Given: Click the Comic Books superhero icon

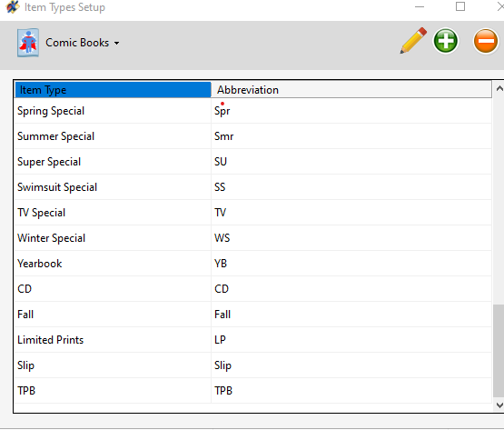Looking at the screenshot, I should [28, 43].
